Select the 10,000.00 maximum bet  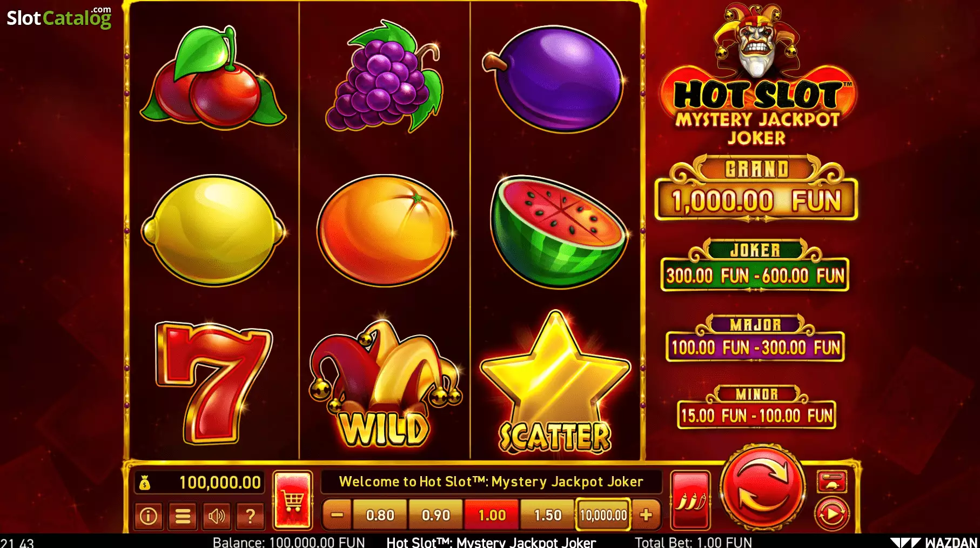pyautogui.click(x=603, y=515)
